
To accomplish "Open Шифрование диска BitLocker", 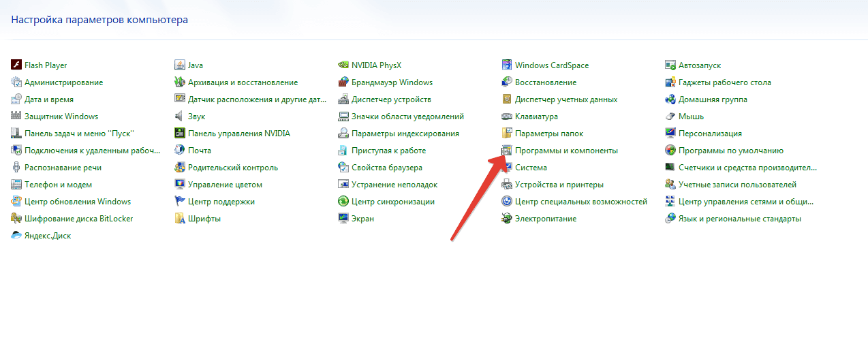I will [79, 219].
